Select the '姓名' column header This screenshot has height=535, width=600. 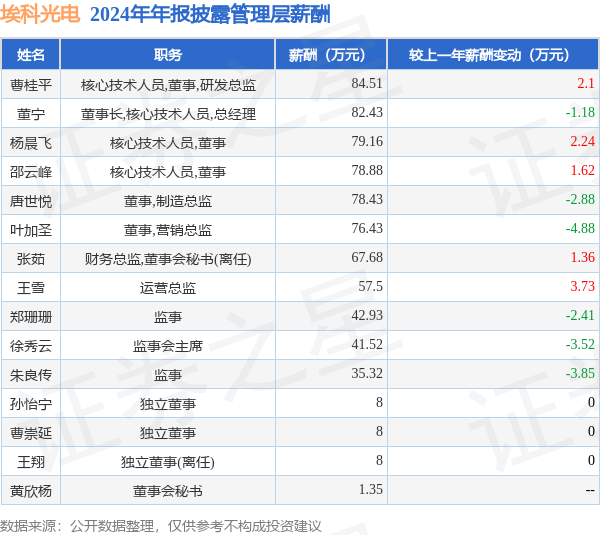[x=31, y=55]
